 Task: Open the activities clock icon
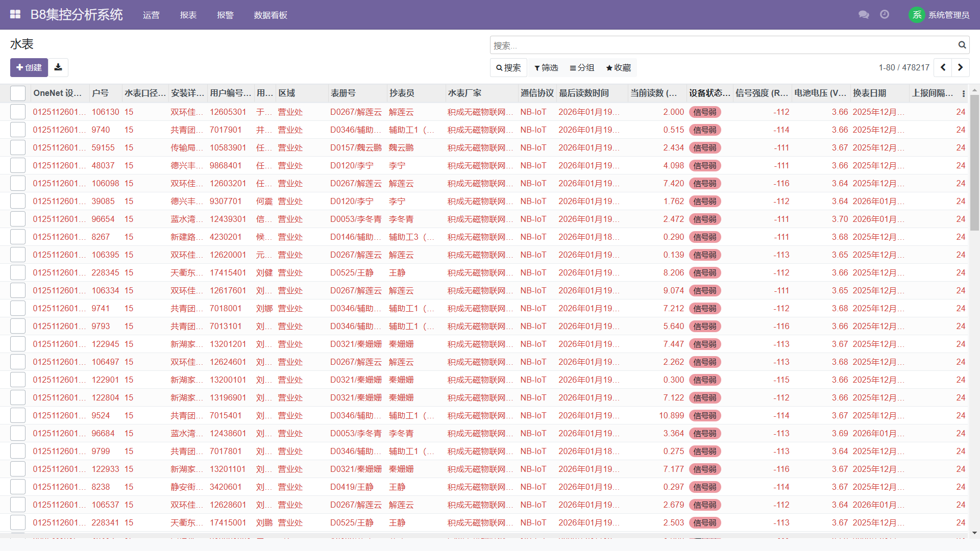885,15
